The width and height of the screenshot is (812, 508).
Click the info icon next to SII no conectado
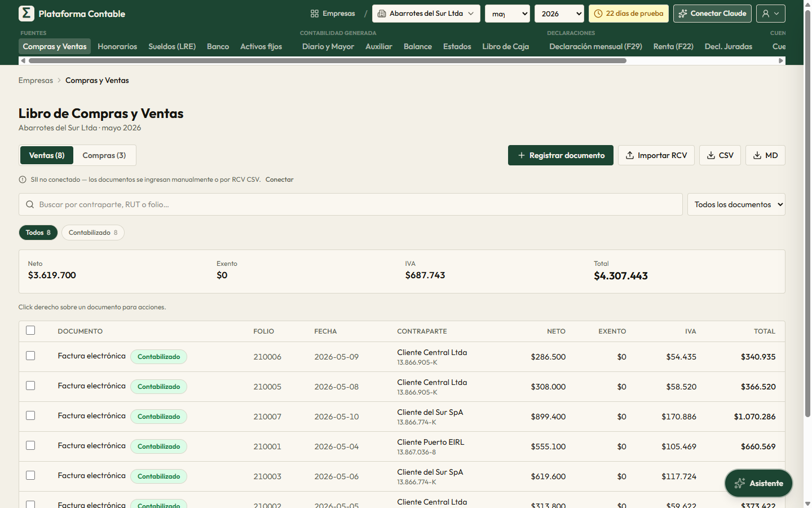pos(23,179)
